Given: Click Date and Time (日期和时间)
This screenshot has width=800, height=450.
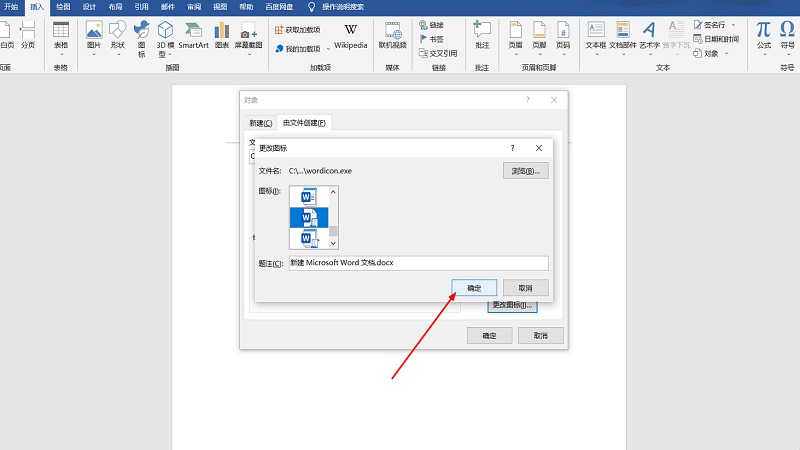Looking at the screenshot, I should pyautogui.click(x=716, y=39).
